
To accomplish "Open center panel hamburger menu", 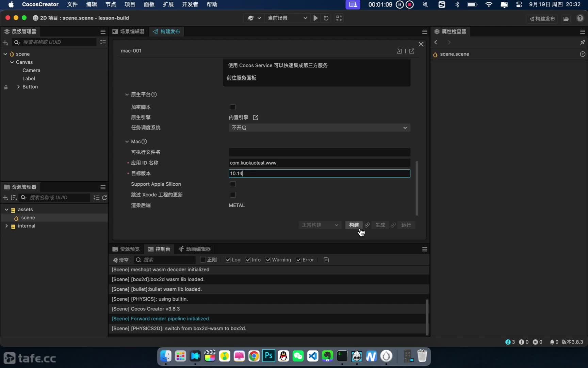I will 424,32.
